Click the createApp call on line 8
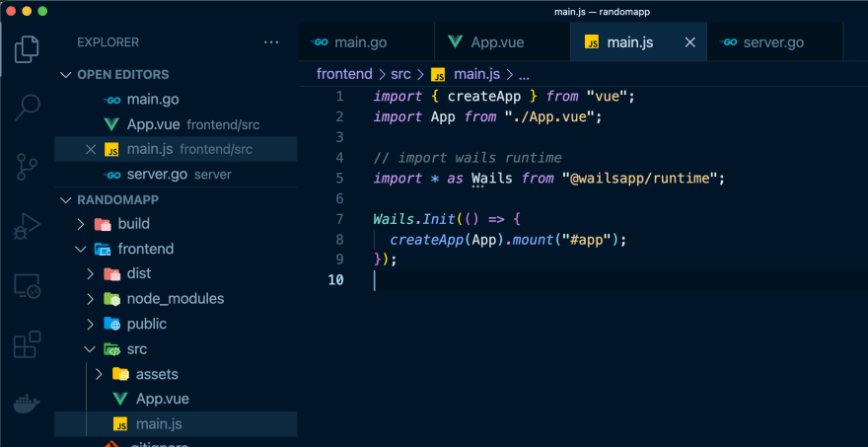Screen dimensions: 868x447 pyautogui.click(x=426, y=240)
